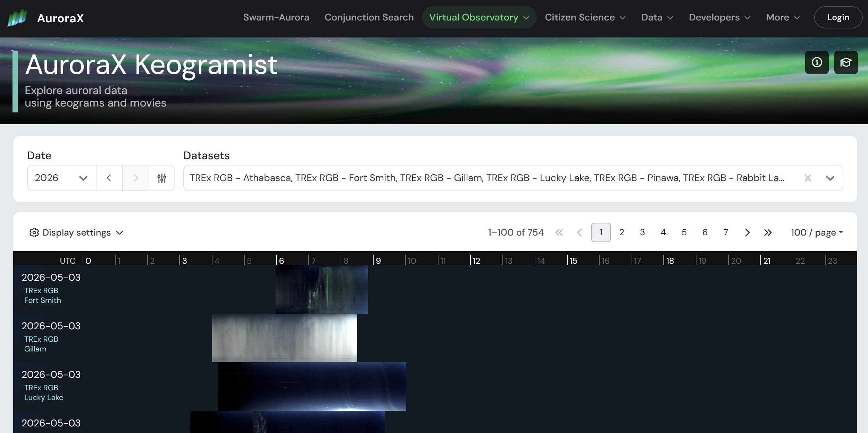Viewport: 868px width, 433px height.
Task: Open the Developers menu
Action: pos(720,17)
